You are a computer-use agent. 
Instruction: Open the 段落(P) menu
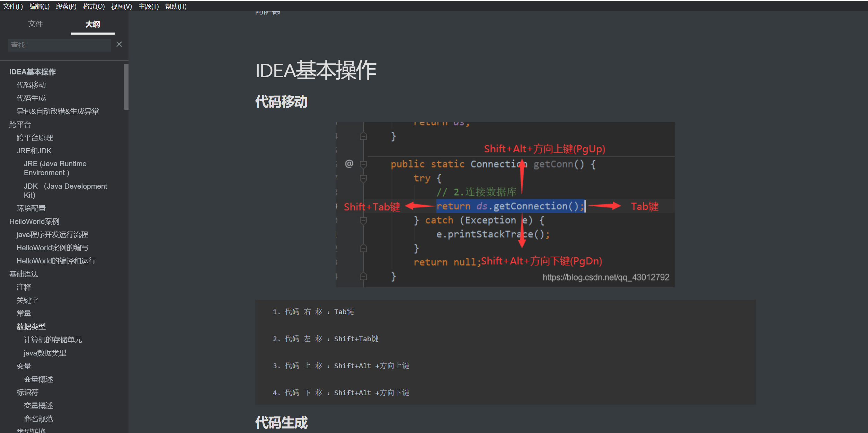click(x=66, y=6)
